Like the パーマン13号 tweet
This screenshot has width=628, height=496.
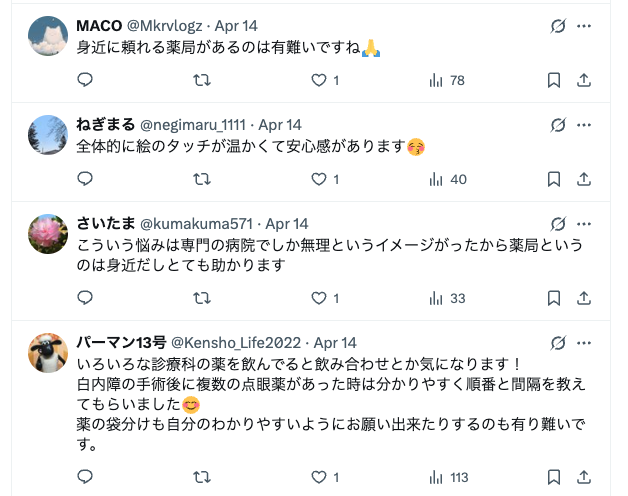[x=319, y=477]
